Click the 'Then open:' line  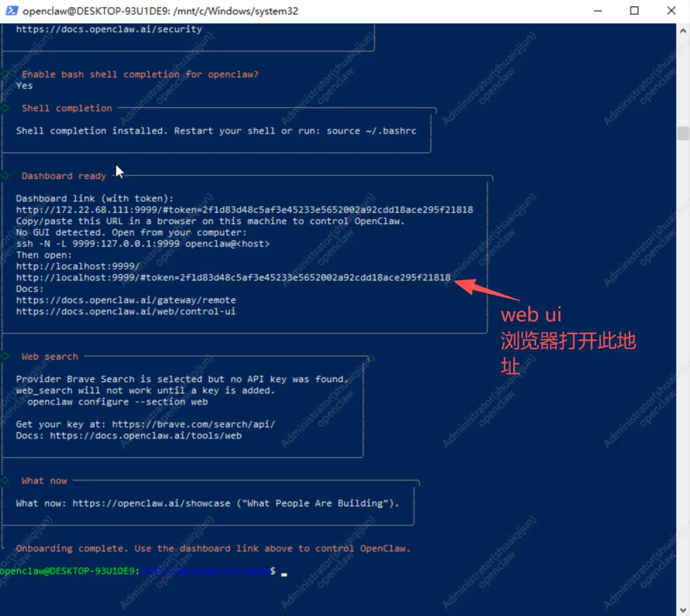tap(44, 255)
